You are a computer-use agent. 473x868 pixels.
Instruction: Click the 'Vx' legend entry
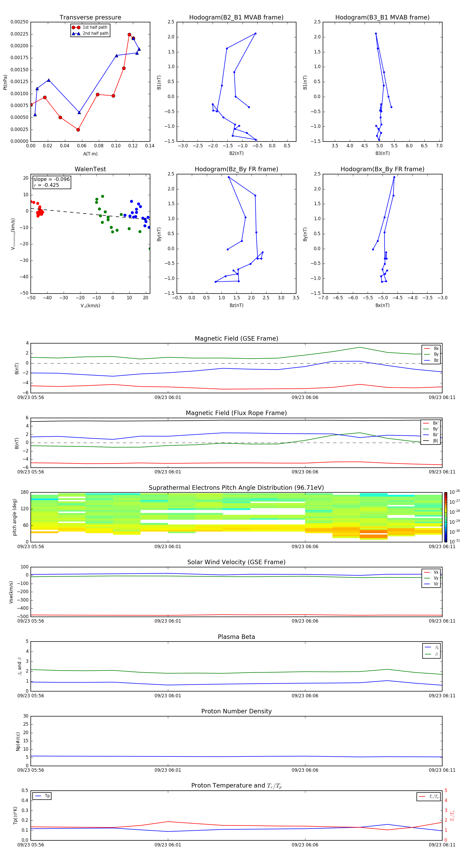pos(431,572)
